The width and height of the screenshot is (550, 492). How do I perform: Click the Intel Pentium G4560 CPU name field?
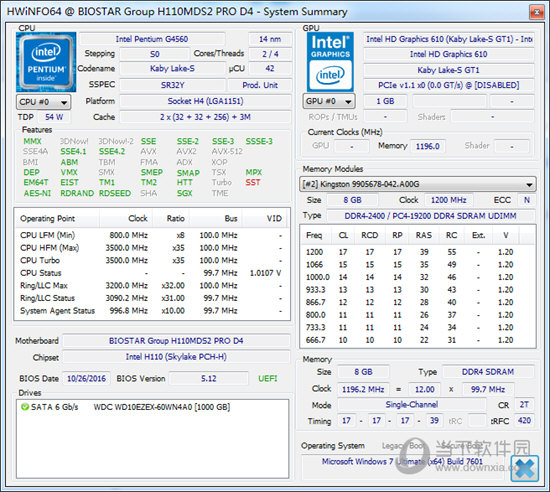point(152,39)
